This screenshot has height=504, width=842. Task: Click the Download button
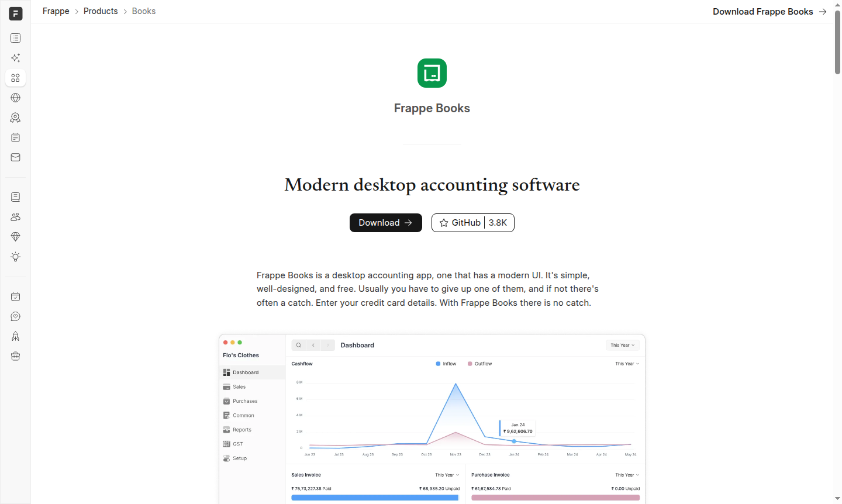385,223
